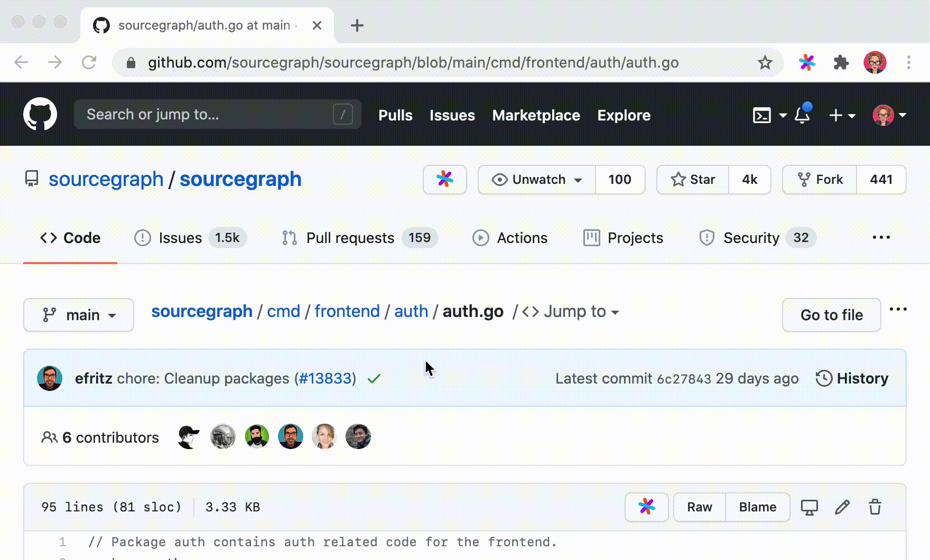930x560 pixels.
Task: Open the auth folder in breadcrumb
Action: pos(411,311)
